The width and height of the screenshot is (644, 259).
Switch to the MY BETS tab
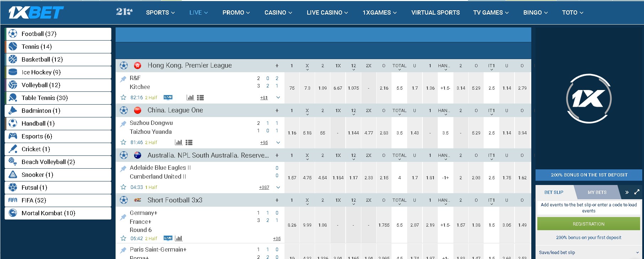tap(597, 192)
